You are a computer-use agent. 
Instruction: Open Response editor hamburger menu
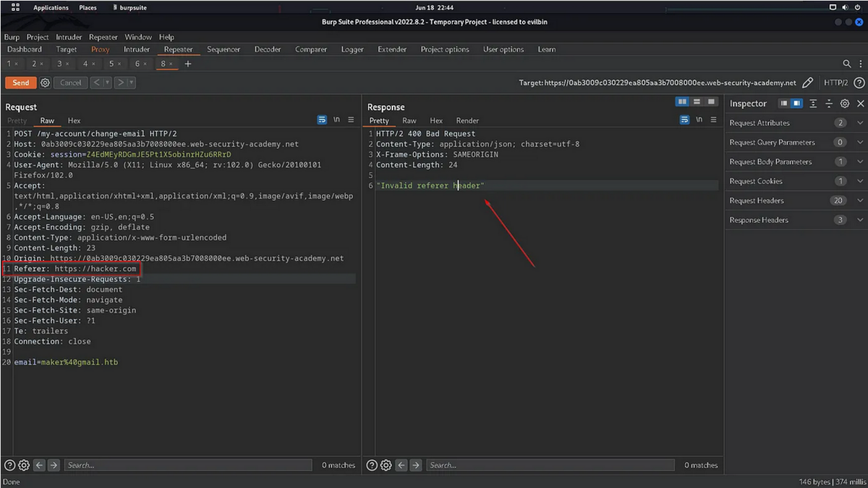click(713, 120)
